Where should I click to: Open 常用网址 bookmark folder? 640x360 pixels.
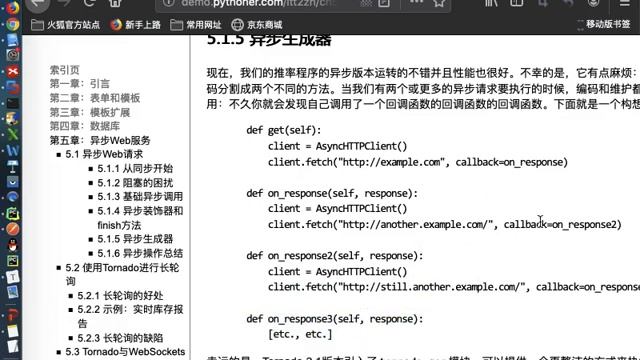(x=196, y=25)
